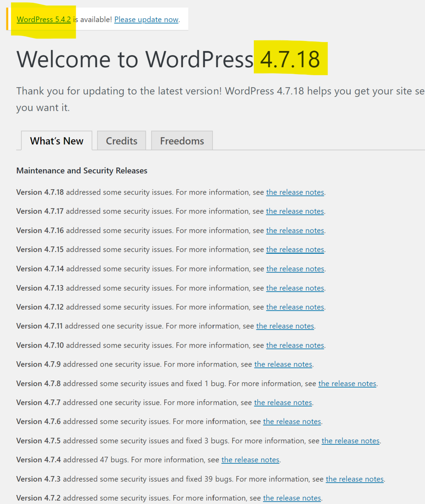Open the WordPress 5.4.2 link
425x504 pixels.
click(44, 19)
